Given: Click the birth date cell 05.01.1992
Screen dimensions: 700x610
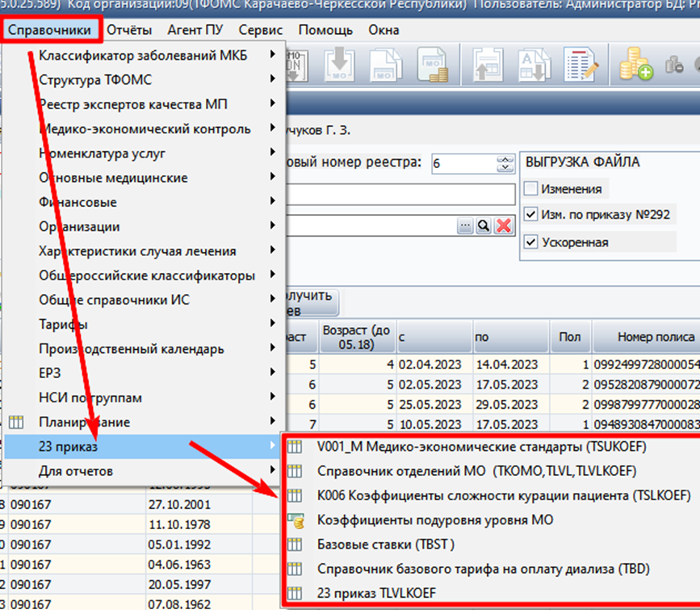Looking at the screenshot, I should click(199, 545).
